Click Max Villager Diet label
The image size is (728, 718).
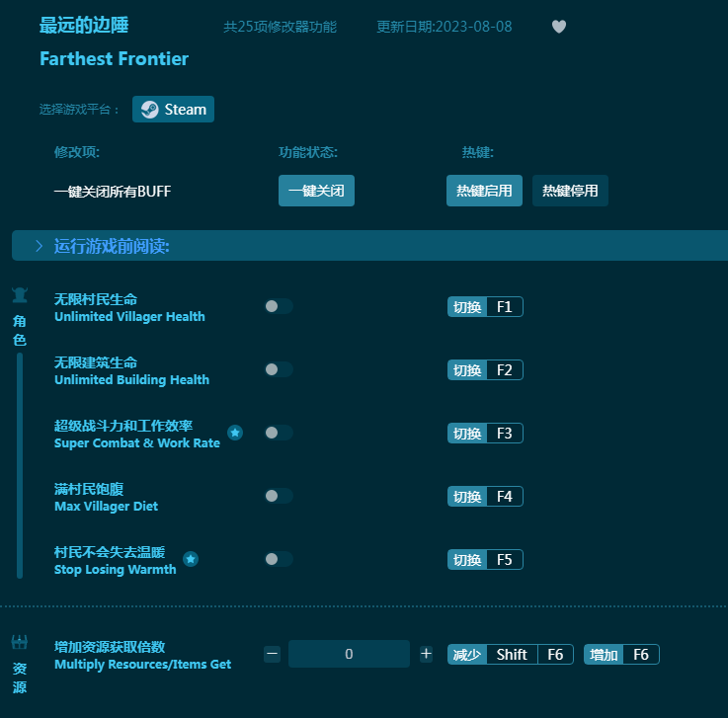[107, 506]
